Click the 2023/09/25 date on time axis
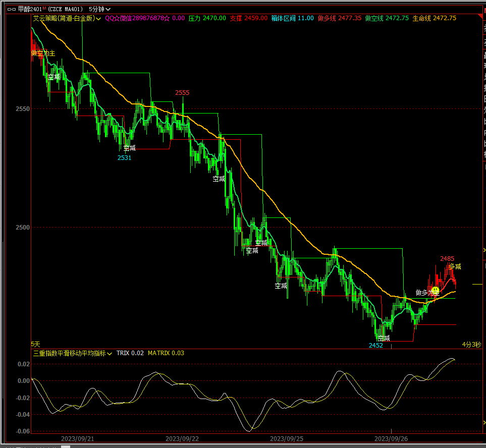 [x=287, y=438]
